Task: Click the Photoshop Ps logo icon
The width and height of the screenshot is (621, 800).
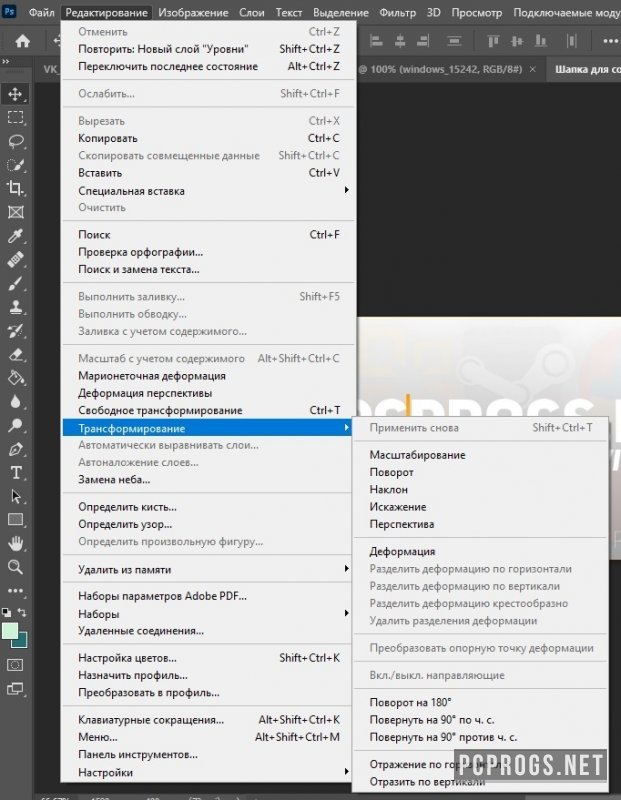Action: click(9, 11)
